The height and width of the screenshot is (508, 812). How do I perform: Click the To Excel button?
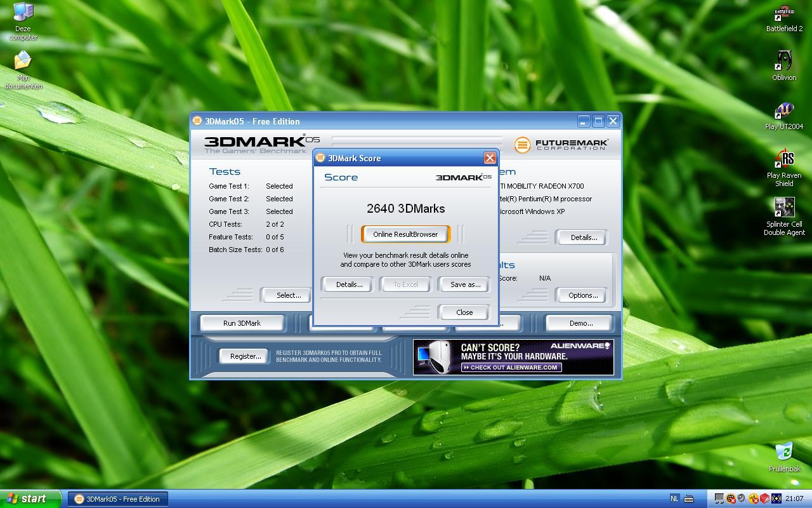pos(405,284)
